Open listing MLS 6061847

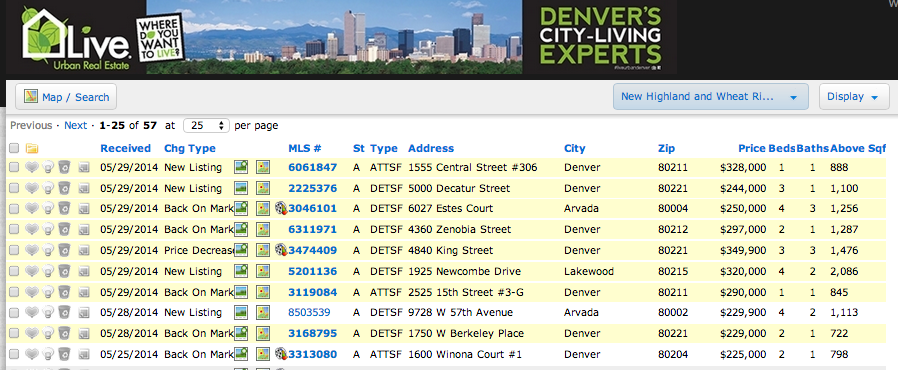pyautogui.click(x=313, y=168)
